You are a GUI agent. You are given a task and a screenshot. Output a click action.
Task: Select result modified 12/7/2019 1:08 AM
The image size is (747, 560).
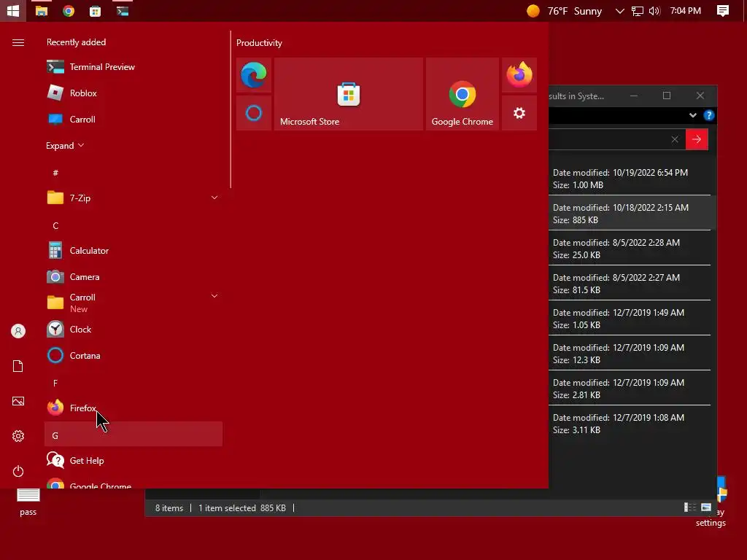point(630,424)
